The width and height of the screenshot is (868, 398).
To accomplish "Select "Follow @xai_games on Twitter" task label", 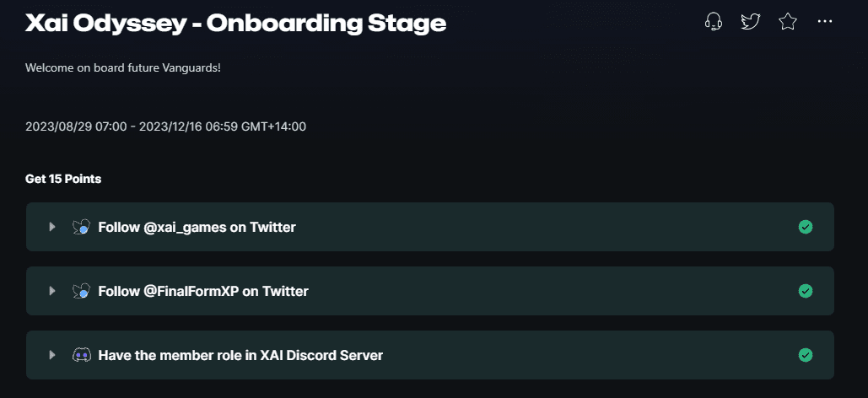I will 197,227.
